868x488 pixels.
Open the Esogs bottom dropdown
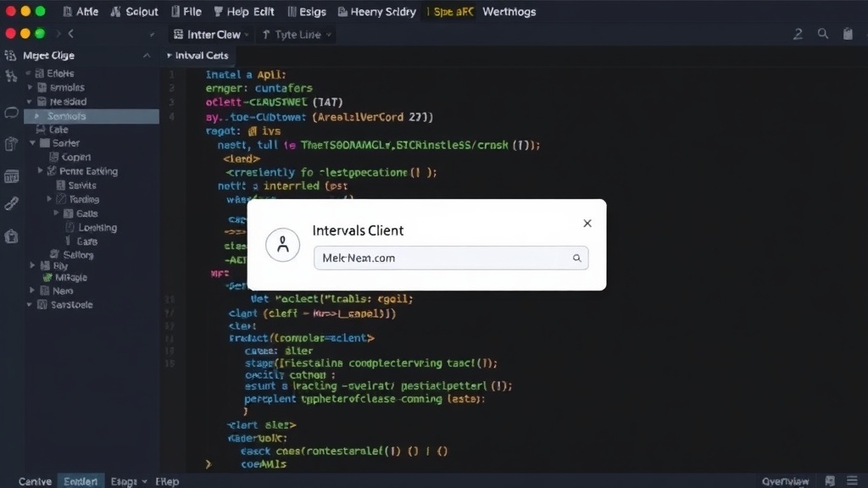tap(129, 481)
